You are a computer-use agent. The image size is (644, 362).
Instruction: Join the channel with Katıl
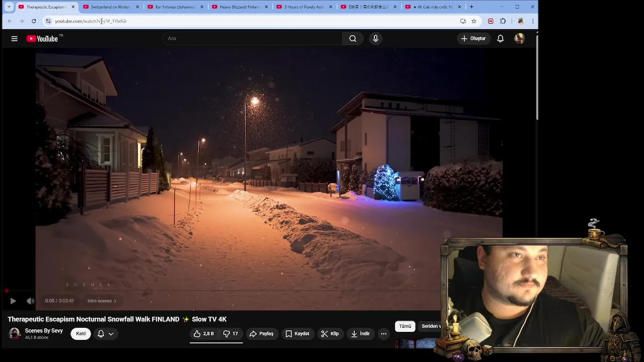tap(80, 334)
